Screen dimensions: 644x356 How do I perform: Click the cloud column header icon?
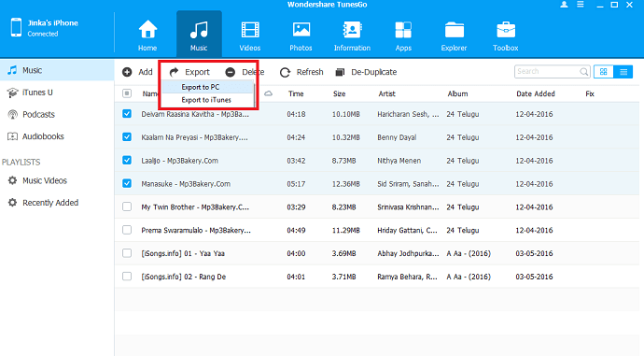pyautogui.click(x=268, y=93)
